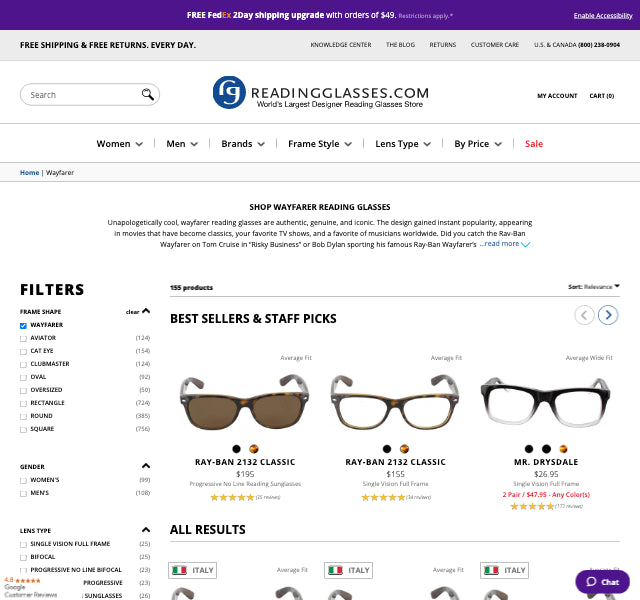Uncheck the Wayfarer frame shape filter
Image resolution: width=640 pixels, height=600 pixels.
24,325
